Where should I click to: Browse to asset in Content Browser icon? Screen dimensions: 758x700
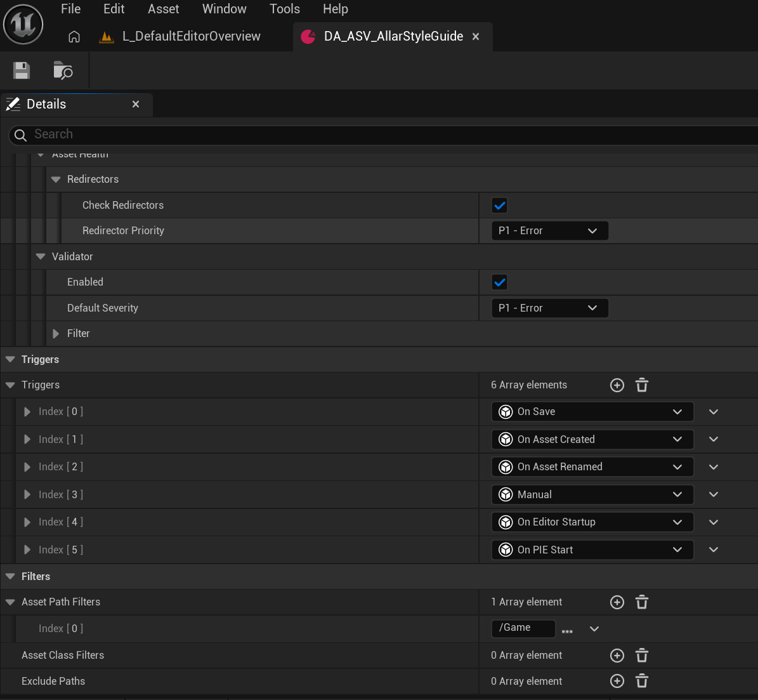[x=63, y=70]
